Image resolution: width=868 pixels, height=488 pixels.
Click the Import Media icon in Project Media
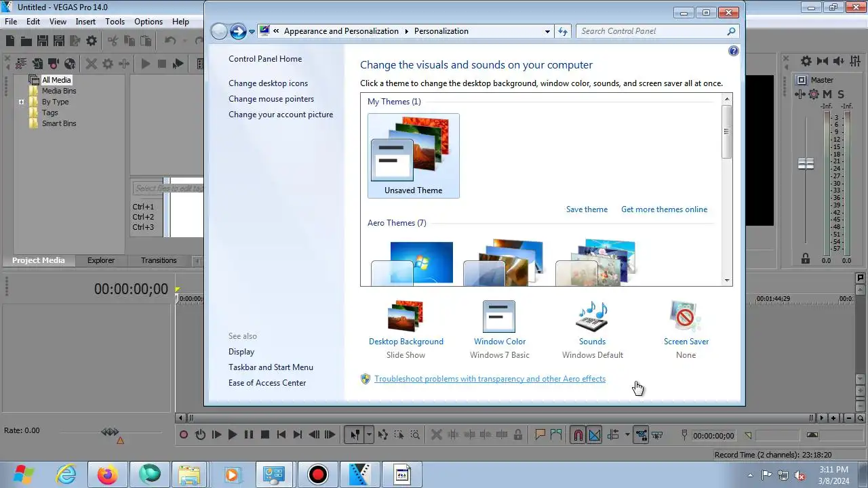[x=38, y=64]
